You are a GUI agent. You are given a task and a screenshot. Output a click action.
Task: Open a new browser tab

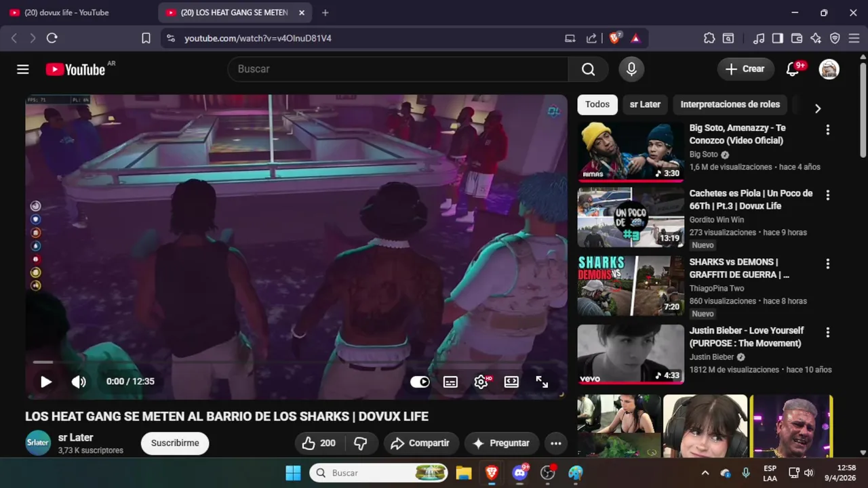(x=325, y=12)
